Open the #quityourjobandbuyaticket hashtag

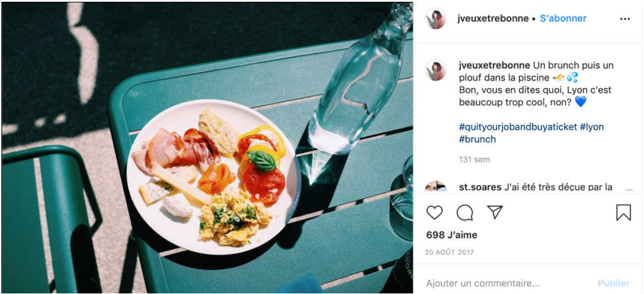(518, 127)
